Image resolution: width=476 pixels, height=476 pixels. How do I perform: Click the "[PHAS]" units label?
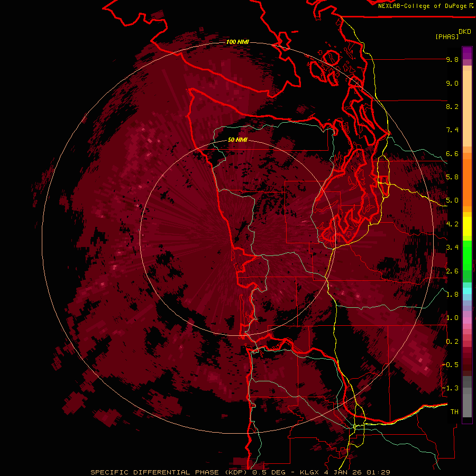[x=447, y=36]
